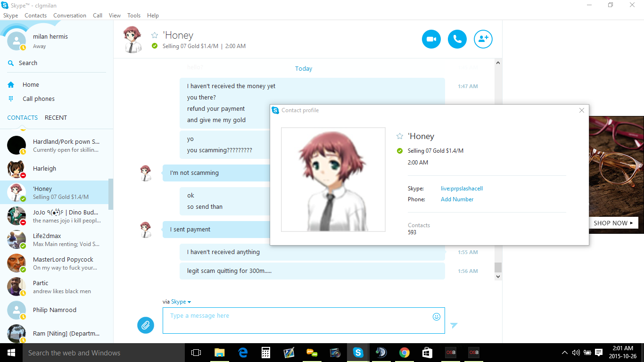The width and height of the screenshot is (644, 362).
Task: Select the JoJo Dino Bud contact
Action: (x=55, y=216)
